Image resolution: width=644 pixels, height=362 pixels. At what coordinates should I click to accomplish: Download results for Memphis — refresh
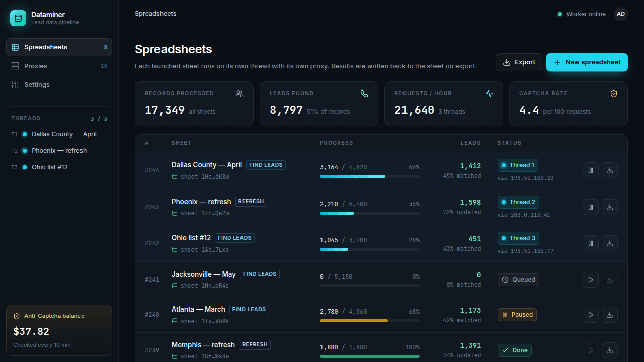(610, 350)
